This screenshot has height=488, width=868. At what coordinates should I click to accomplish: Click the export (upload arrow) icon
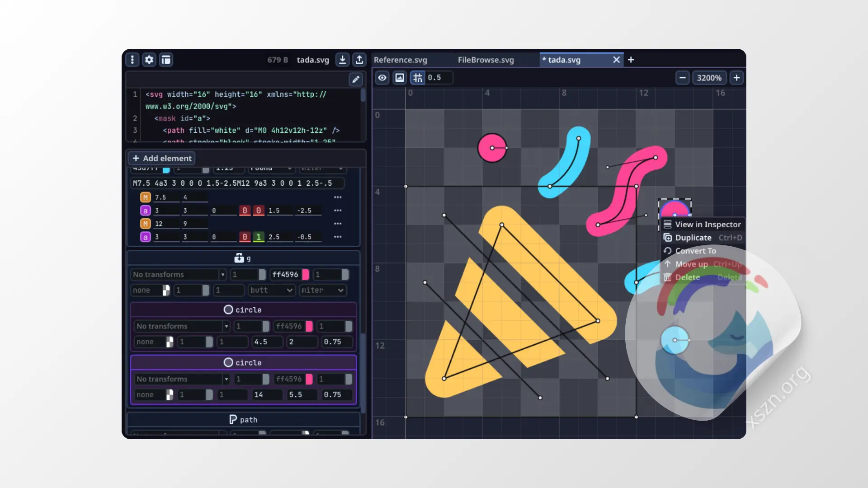[359, 60]
